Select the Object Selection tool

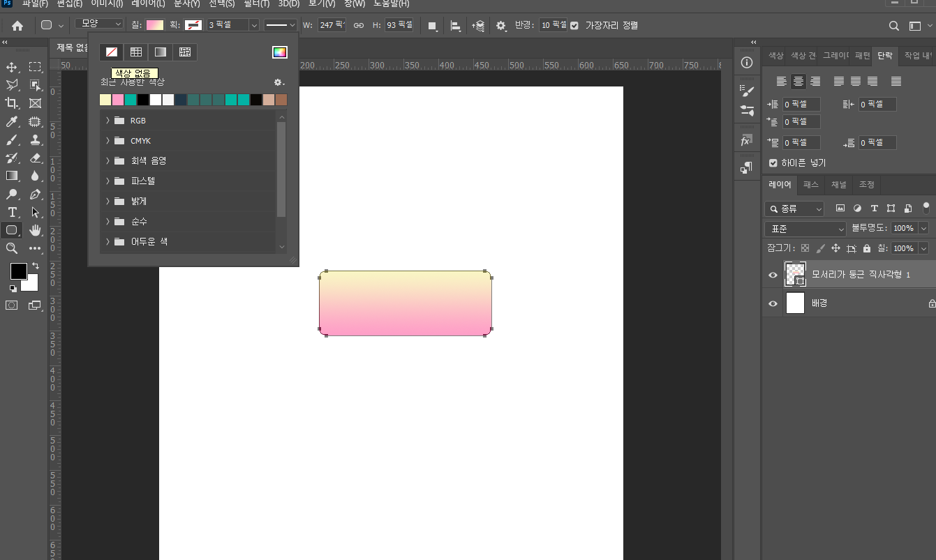coord(35,85)
